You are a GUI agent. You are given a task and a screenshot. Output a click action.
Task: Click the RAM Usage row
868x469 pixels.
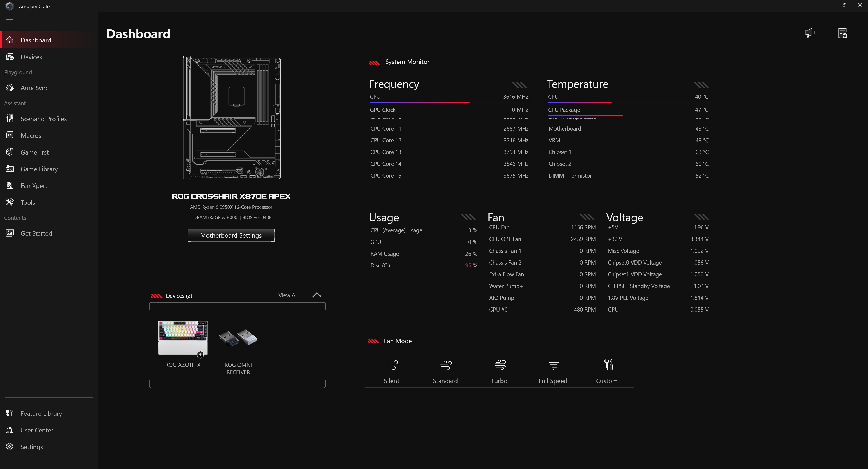[x=424, y=254]
